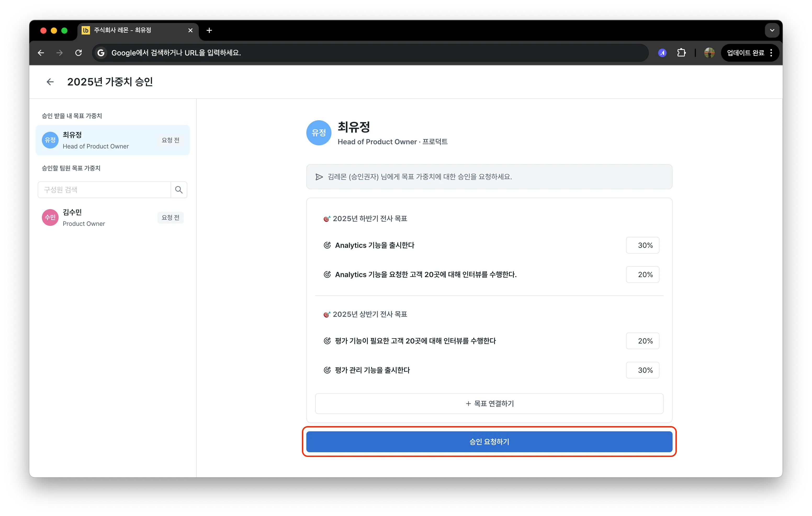Select 최유정 in the sidebar list
The width and height of the screenshot is (812, 516).
point(113,140)
